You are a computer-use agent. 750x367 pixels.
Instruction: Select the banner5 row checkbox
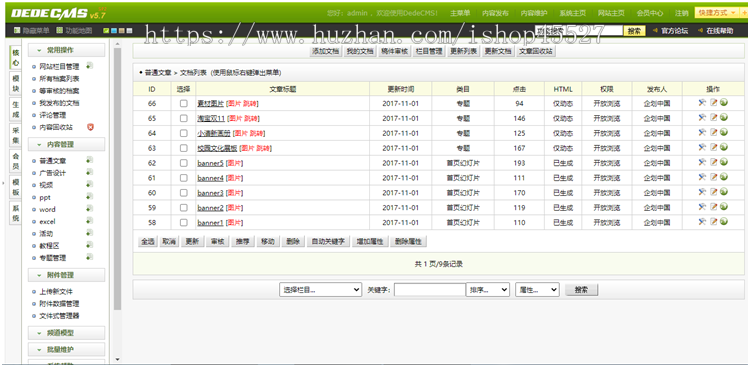coord(184,163)
